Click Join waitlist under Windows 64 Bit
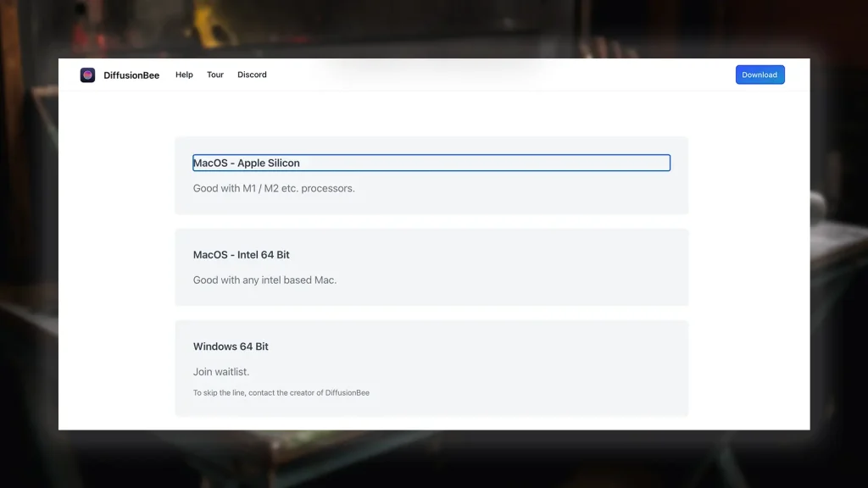868x488 pixels. [219, 371]
